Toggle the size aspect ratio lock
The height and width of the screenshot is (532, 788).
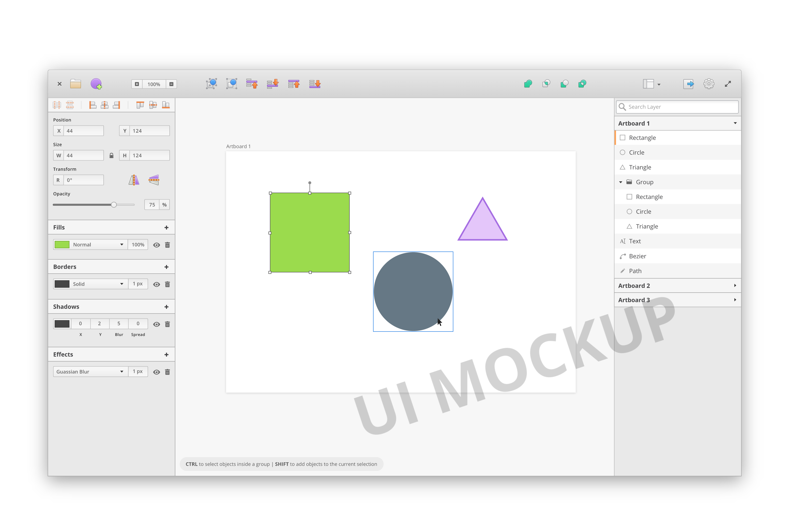(x=111, y=156)
